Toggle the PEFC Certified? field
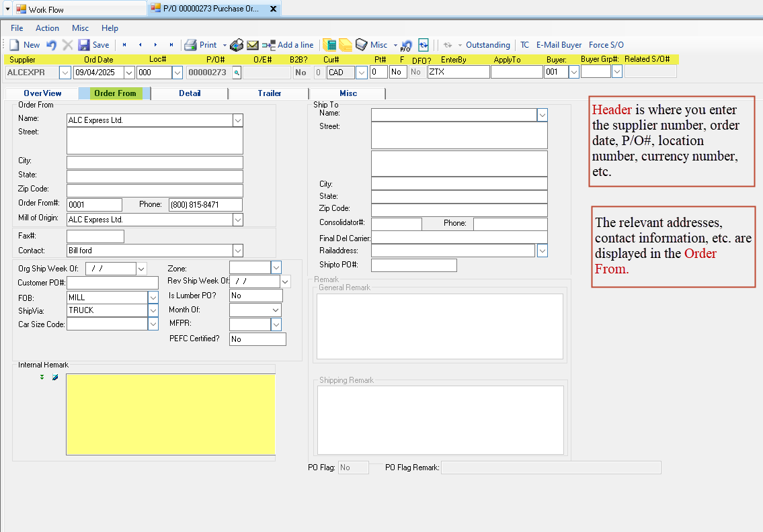This screenshot has width=763, height=532. [257, 339]
